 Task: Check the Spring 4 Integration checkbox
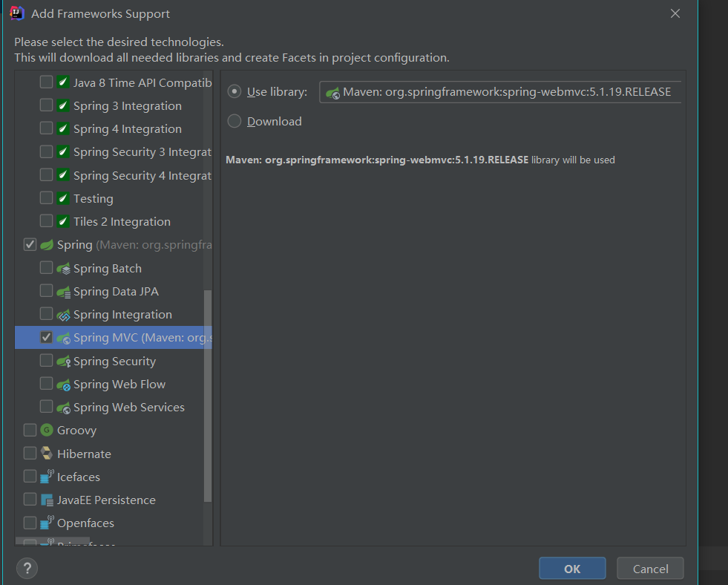[46, 128]
